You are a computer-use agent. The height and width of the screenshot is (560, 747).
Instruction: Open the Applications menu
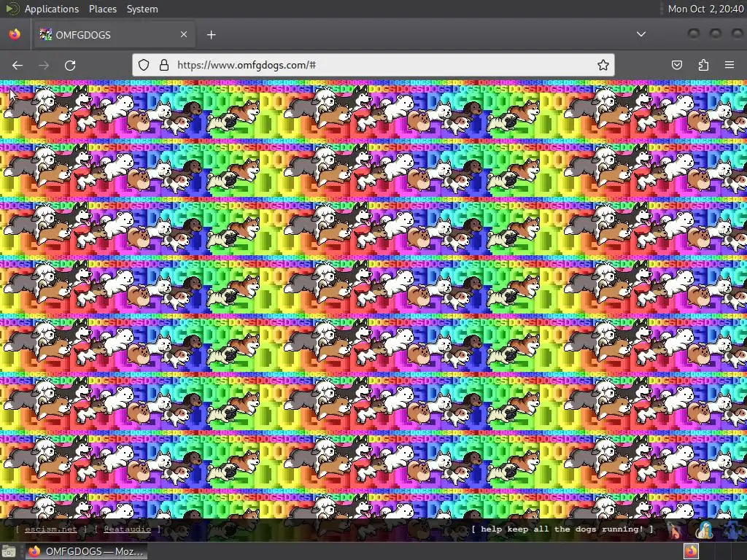click(x=52, y=9)
